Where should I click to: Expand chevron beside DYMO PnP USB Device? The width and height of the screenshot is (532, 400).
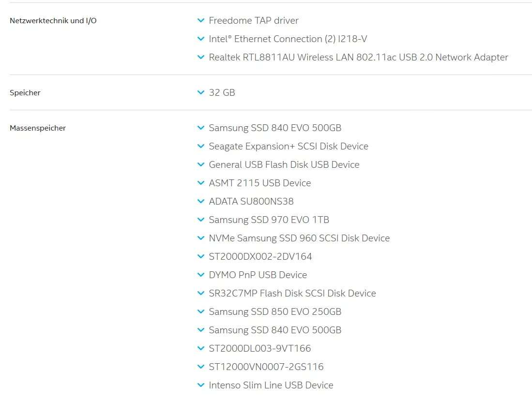click(x=201, y=275)
